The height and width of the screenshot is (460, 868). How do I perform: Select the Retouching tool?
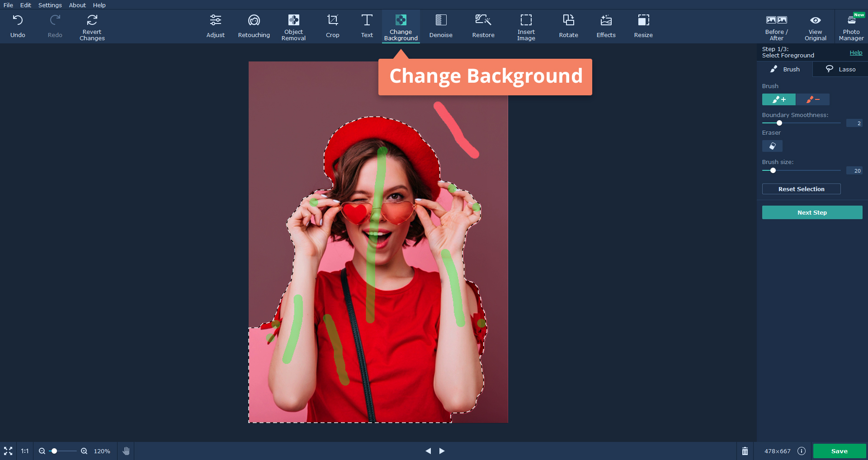pos(254,27)
